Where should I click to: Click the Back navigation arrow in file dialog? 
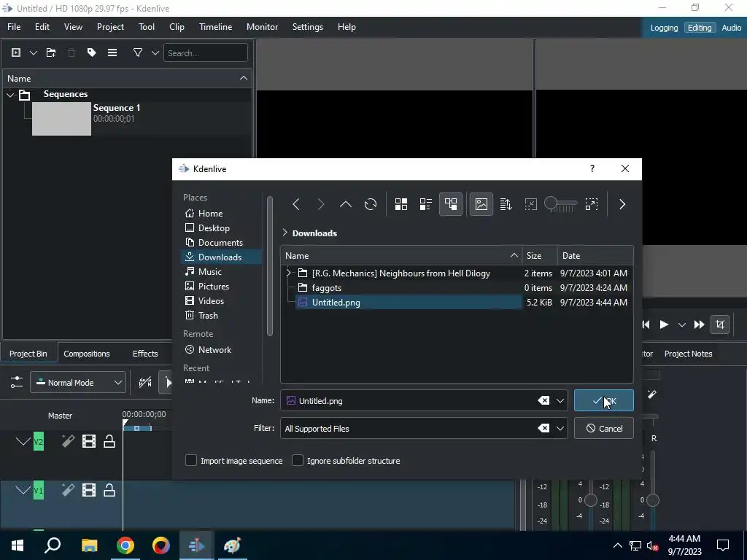(x=296, y=204)
